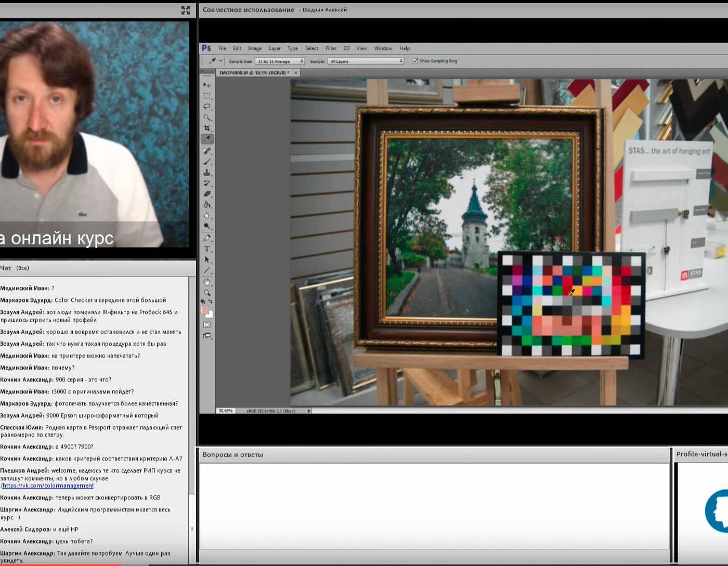This screenshot has width=728, height=566.
Task: Select the Blur tool
Action: (x=207, y=216)
